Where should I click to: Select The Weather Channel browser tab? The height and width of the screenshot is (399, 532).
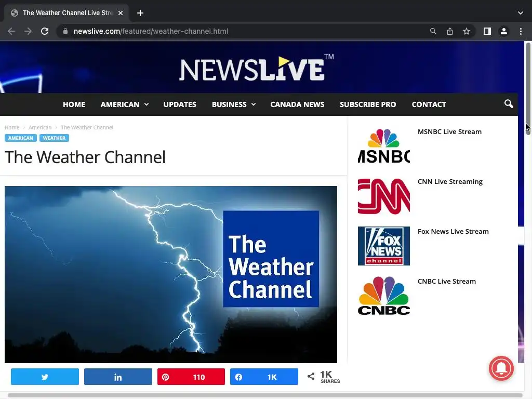(x=66, y=13)
